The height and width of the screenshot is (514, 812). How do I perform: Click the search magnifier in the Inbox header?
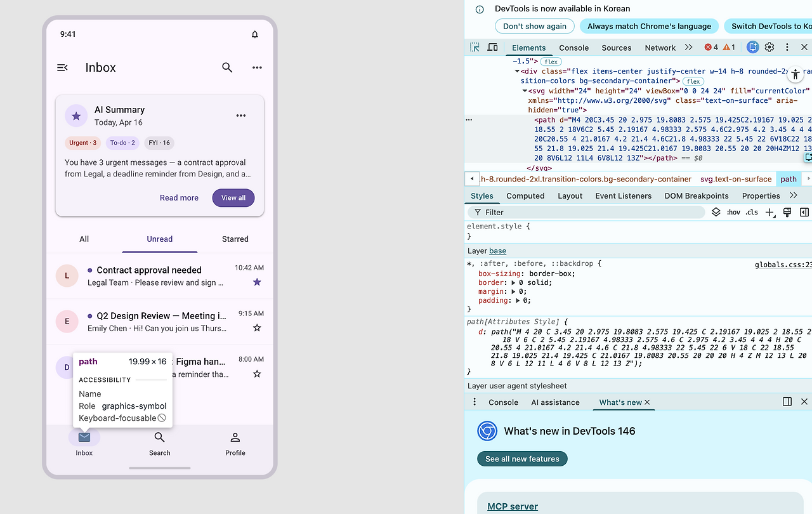(227, 67)
